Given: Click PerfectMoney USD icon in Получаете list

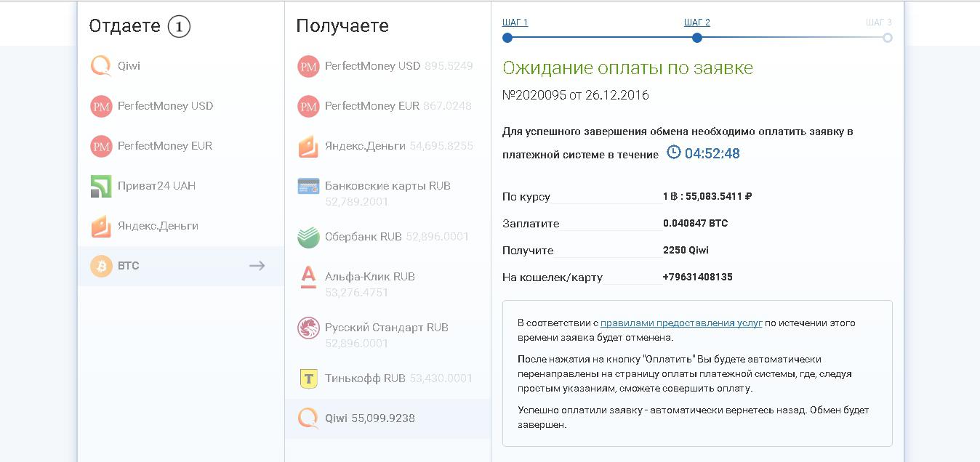Looking at the screenshot, I should click(x=309, y=66).
